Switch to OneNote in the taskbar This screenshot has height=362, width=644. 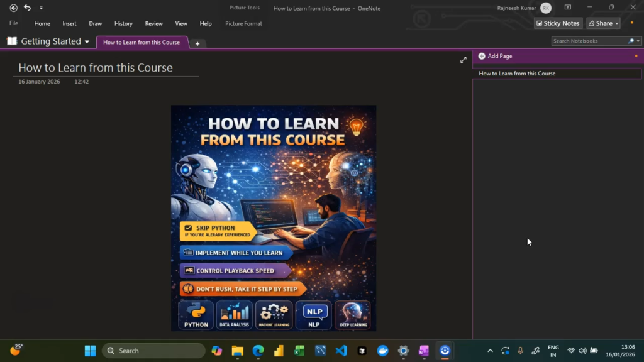(x=424, y=351)
